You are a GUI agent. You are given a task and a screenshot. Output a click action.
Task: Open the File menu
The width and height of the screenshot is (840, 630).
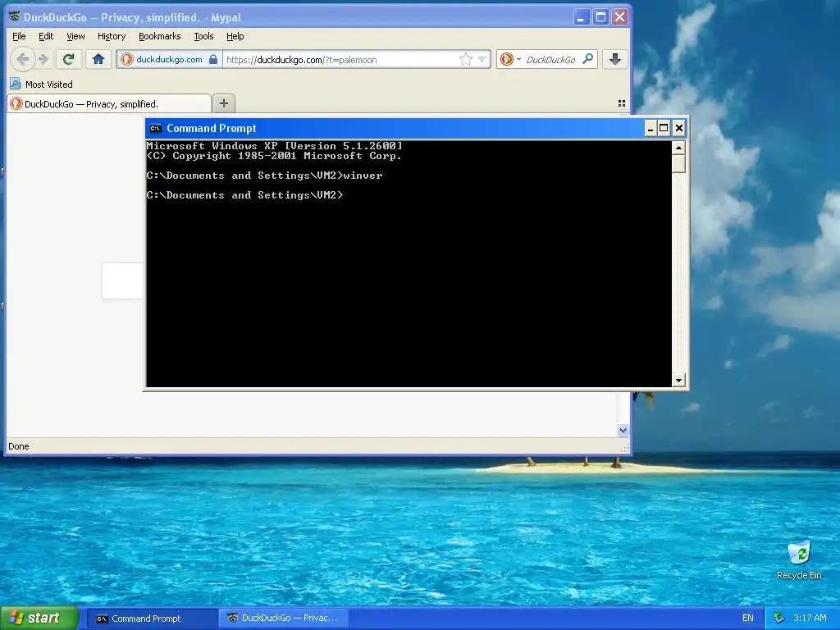point(19,36)
